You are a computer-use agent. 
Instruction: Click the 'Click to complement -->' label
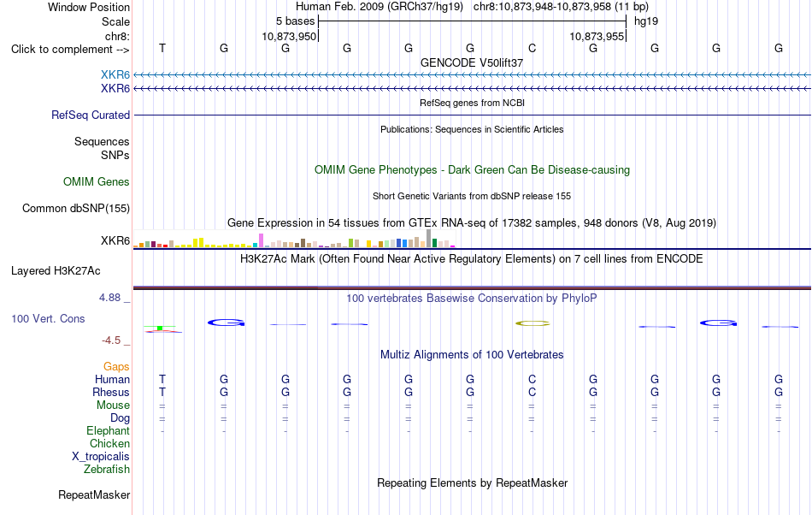(x=70, y=50)
